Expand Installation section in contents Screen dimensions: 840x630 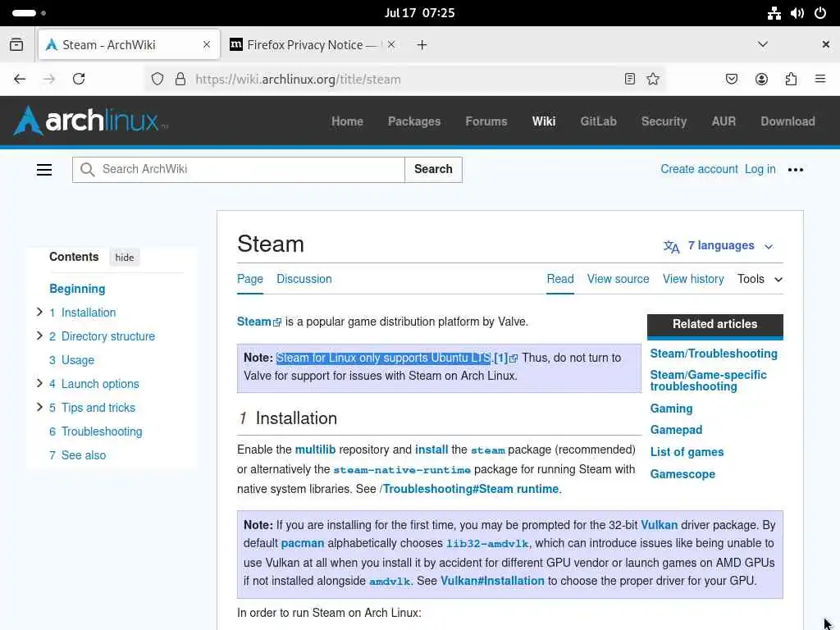pyautogui.click(x=39, y=312)
